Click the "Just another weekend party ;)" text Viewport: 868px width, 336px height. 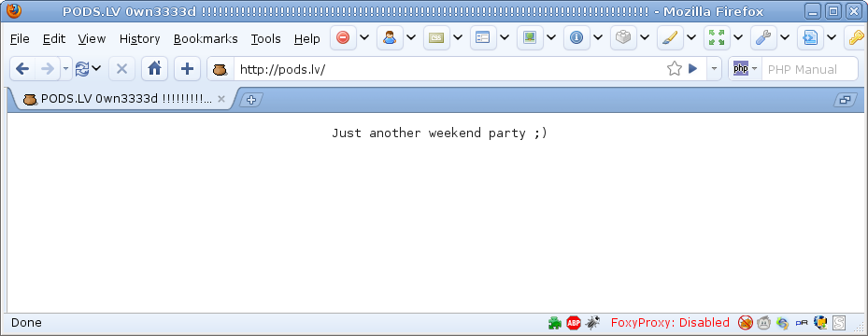point(439,133)
